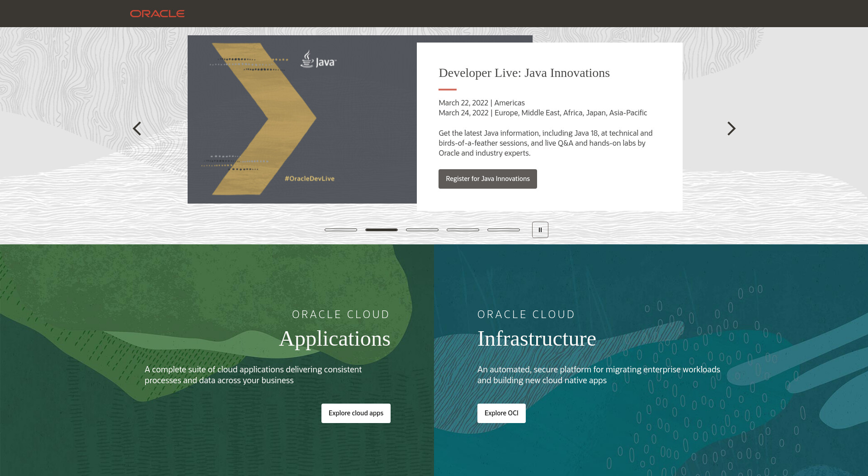Screen dimensions: 868x476
Task: Open the Explore OCI button
Action: pyautogui.click(x=501, y=413)
